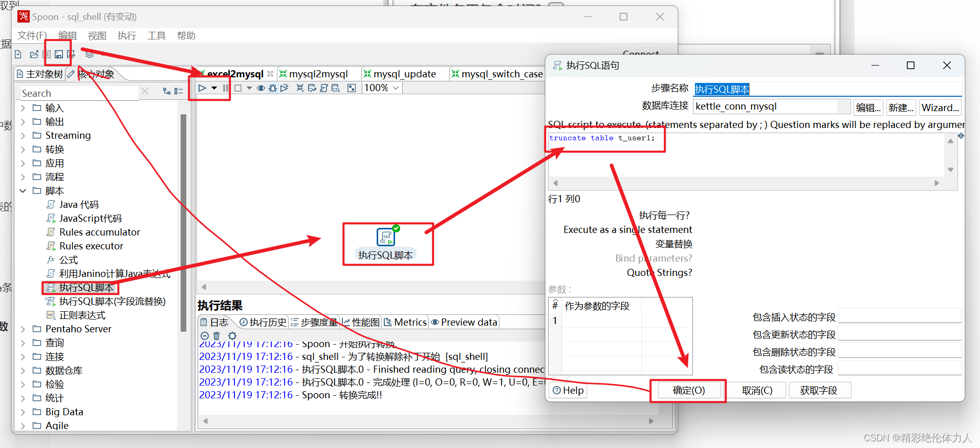Click the 编辑... connection button

(x=868, y=108)
